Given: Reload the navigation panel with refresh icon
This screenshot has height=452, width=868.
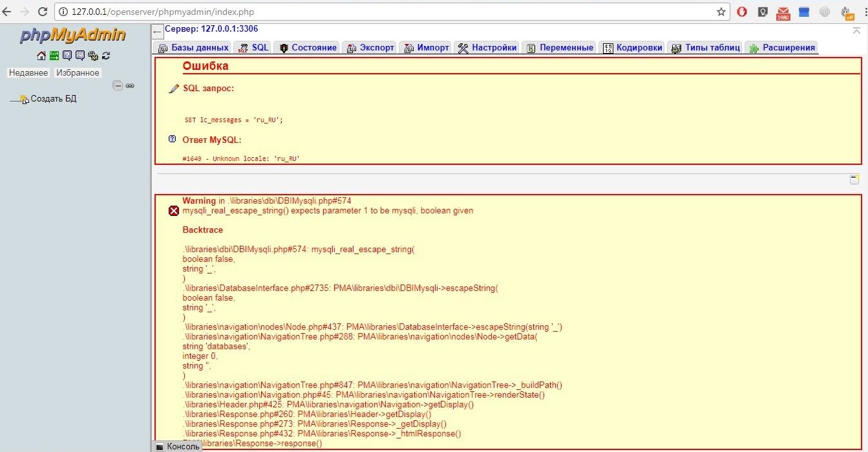Looking at the screenshot, I should point(106,56).
